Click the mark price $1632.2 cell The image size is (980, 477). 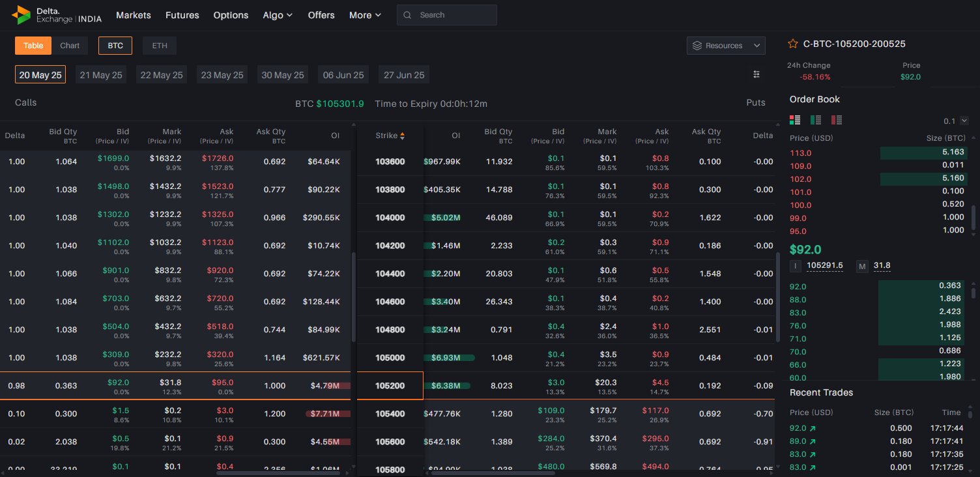click(166, 158)
